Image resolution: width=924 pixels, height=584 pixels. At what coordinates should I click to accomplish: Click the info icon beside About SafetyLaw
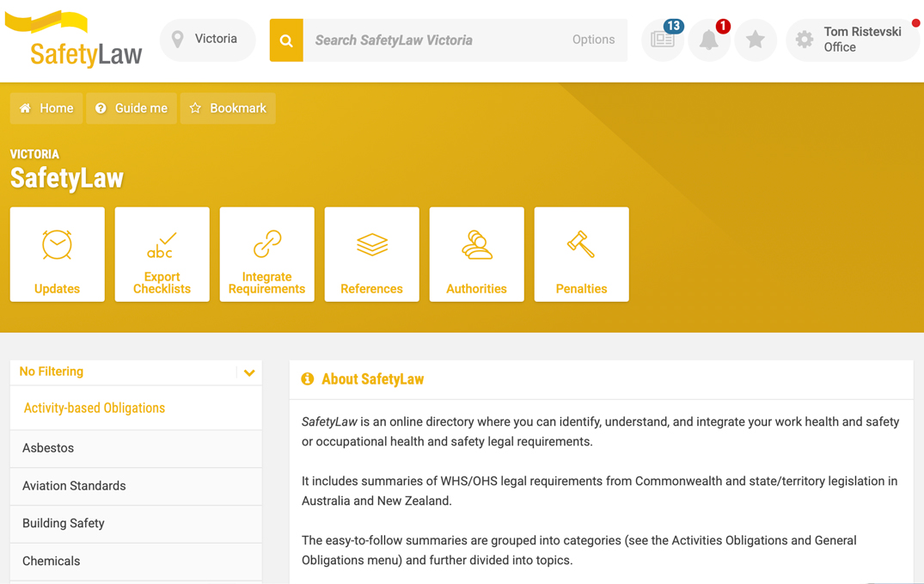308,378
